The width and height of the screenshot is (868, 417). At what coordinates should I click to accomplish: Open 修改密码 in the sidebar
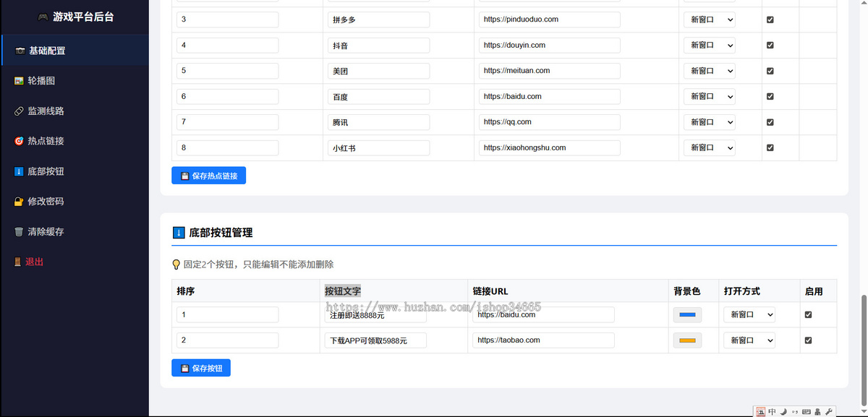75,202
